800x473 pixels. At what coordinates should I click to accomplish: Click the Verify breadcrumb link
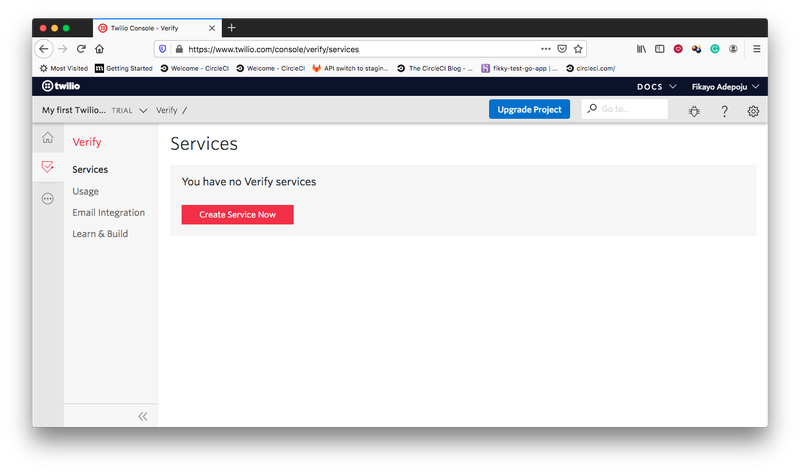point(166,110)
